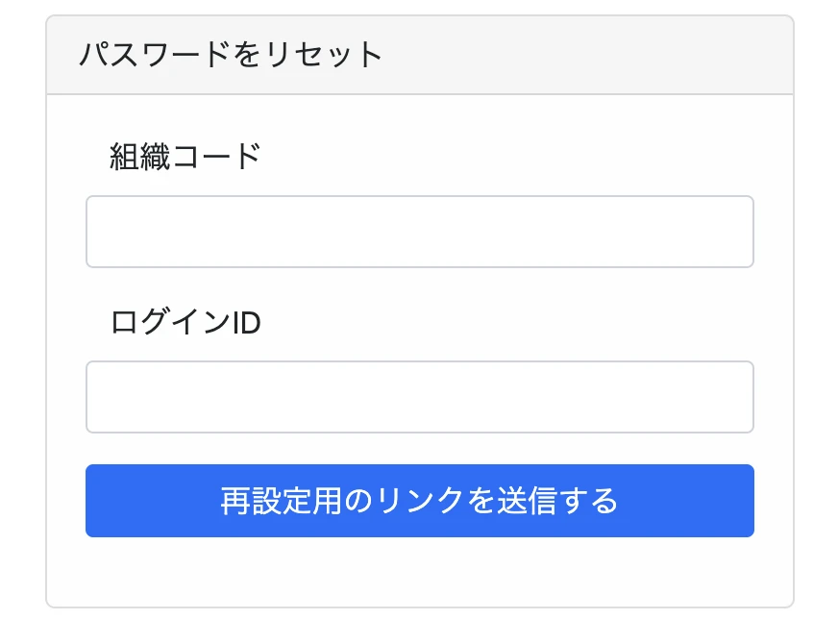The width and height of the screenshot is (838, 644).
Task: Click the field below 組織コード
Action: [x=420, y=232]
